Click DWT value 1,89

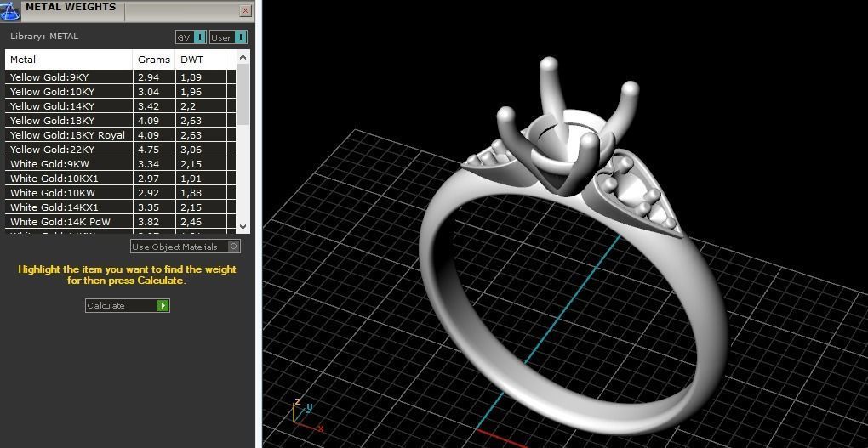(x=191, y=77)
